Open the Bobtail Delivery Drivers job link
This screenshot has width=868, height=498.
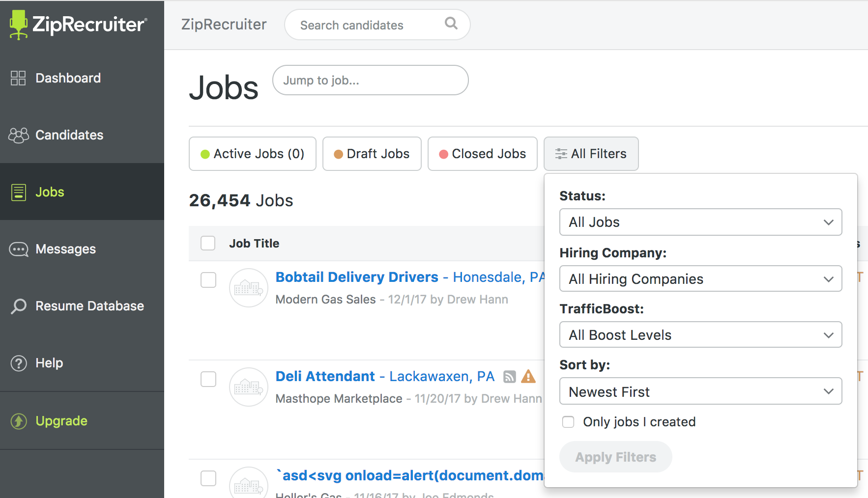[x=357, y=277]
